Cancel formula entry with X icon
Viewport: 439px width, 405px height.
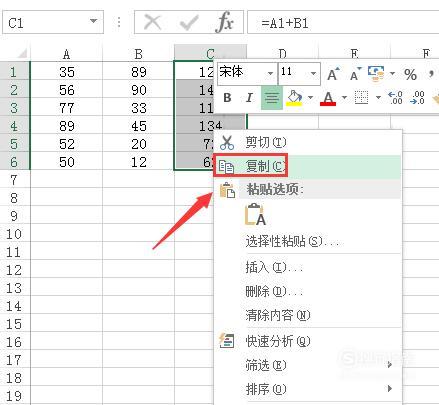tap(152, 22)
